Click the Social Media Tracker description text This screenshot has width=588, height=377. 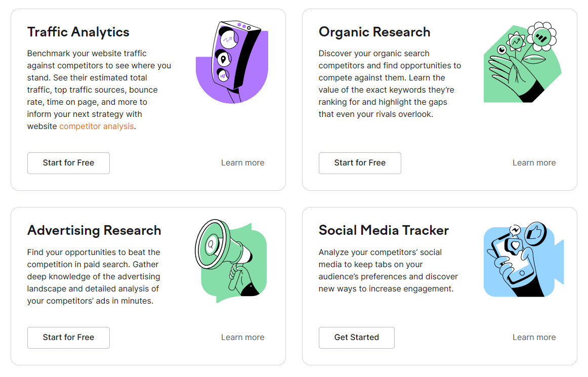click(388, 270)
